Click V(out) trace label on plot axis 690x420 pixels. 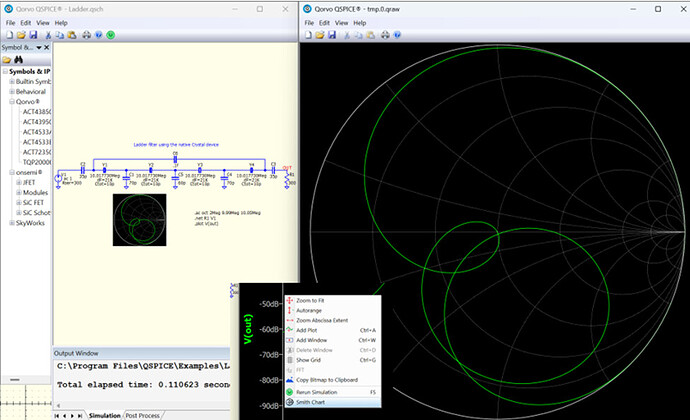click(x=248, y=329)
